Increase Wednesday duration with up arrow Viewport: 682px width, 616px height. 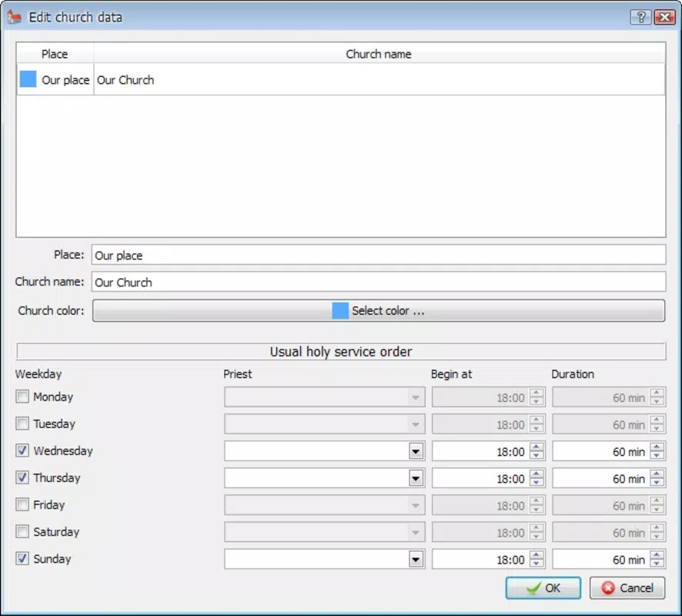pyautogui.click(x=657, y=447)
